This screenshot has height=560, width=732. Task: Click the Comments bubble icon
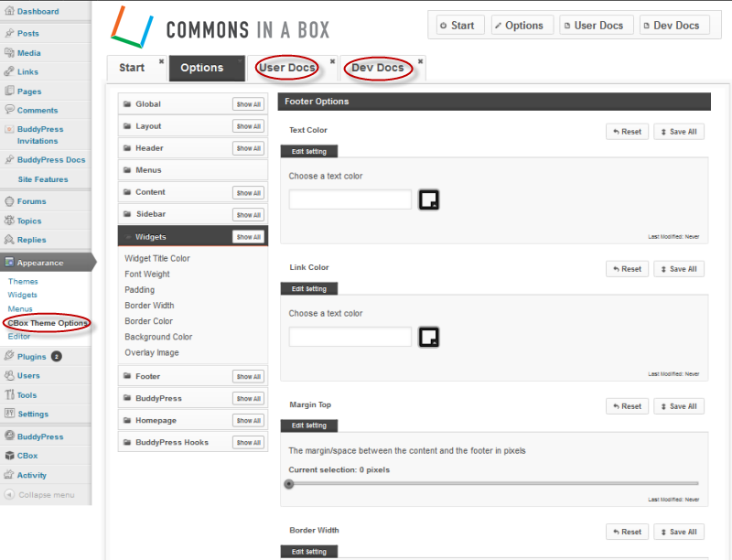[9, 109]
